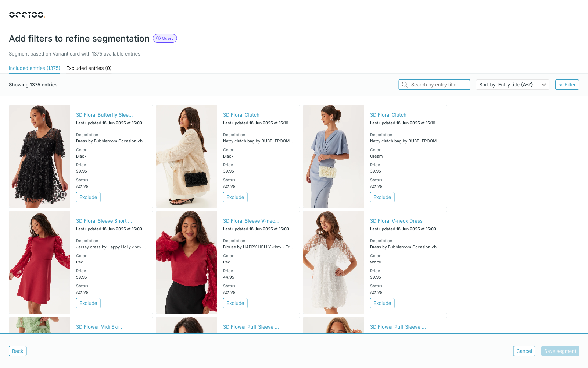
Task: Click the Color value "White"
Action: pos(376,262)
